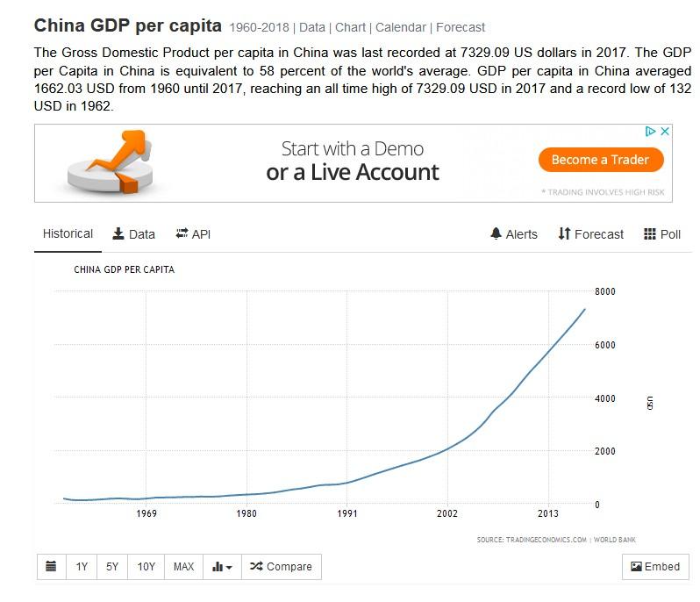Set chart range to 1Y
Viewport: 700px width, 602px height.
tap(82, 567)
